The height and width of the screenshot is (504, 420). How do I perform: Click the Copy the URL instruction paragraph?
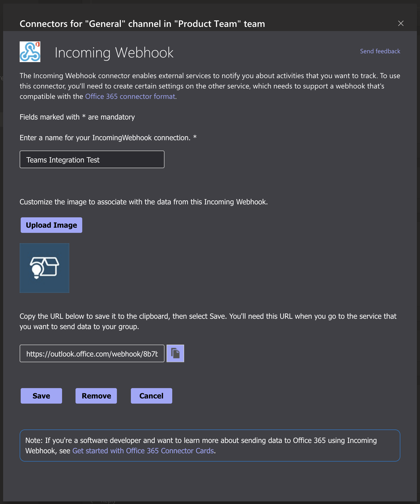point(208,321)
